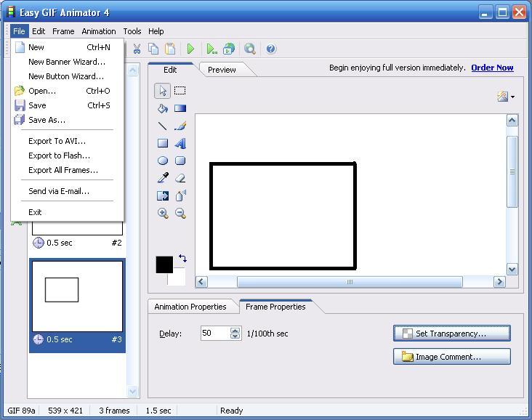This screenshot has height=420, width=532.
Task: Swap foreground and background colors
Action: 182,258
